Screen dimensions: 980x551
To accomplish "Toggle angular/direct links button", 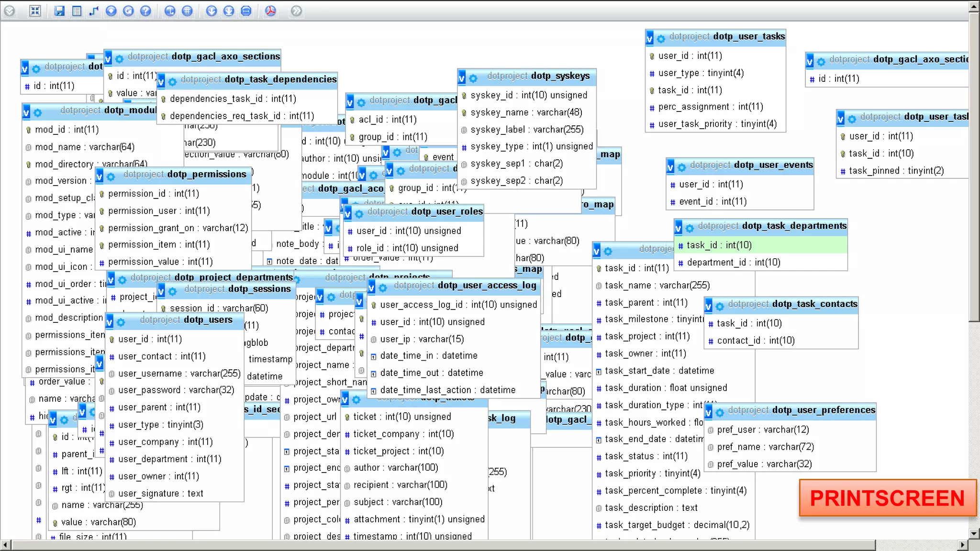I will (x=170, y=11).
